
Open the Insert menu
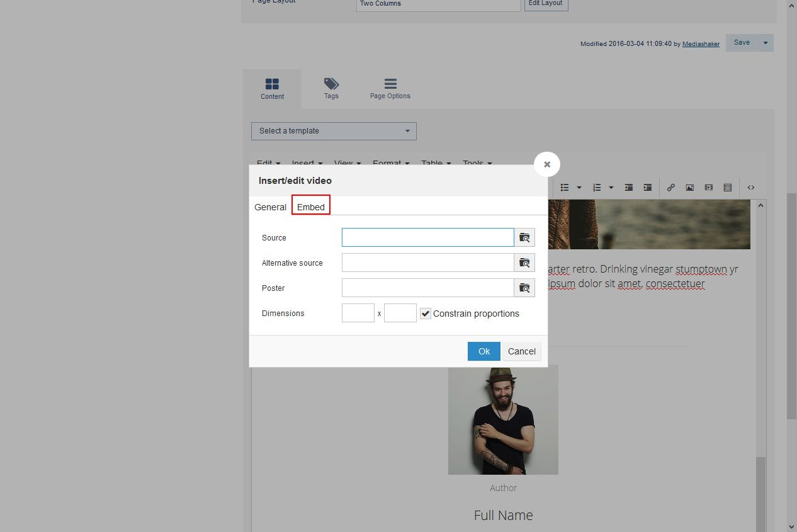click(x=307, y=162)
